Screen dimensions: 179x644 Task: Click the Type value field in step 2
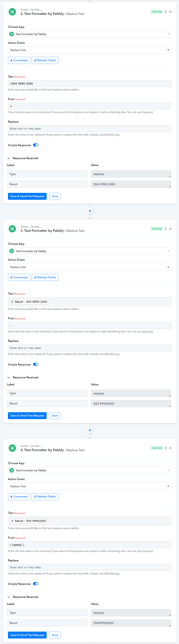point(131,174)
